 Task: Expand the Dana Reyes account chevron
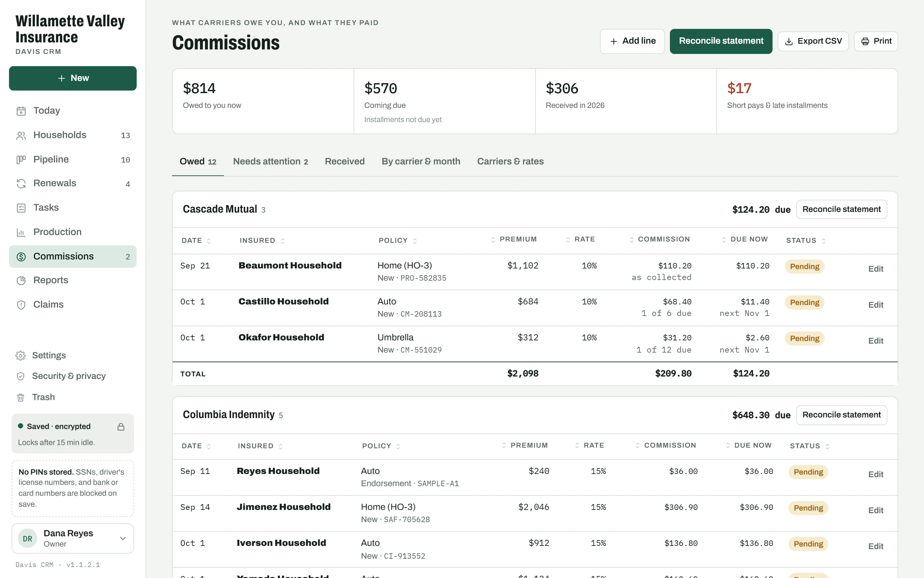tap(123, 538)
